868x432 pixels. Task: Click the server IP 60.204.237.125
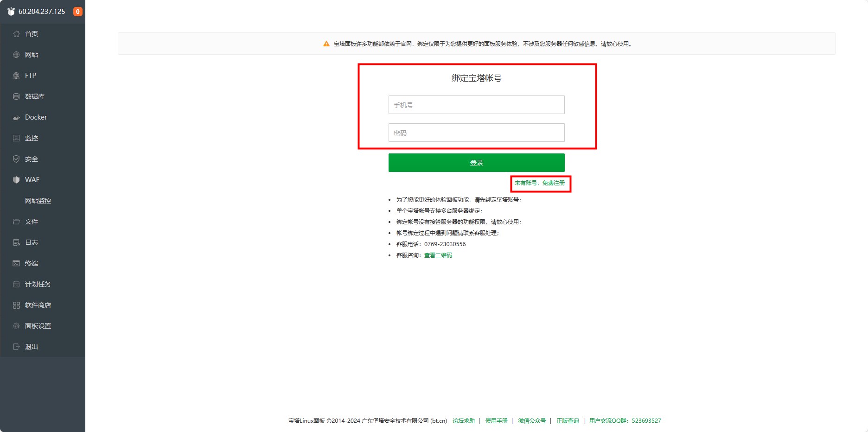coord(42,12)
